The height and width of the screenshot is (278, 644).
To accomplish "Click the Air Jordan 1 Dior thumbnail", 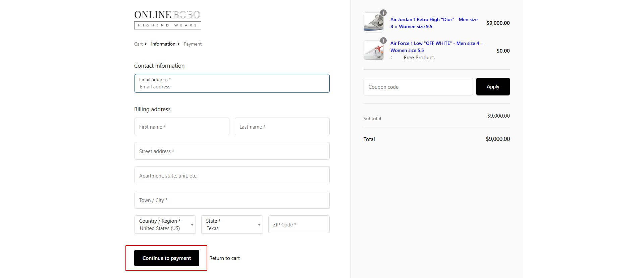I will (x=374, y=22).
